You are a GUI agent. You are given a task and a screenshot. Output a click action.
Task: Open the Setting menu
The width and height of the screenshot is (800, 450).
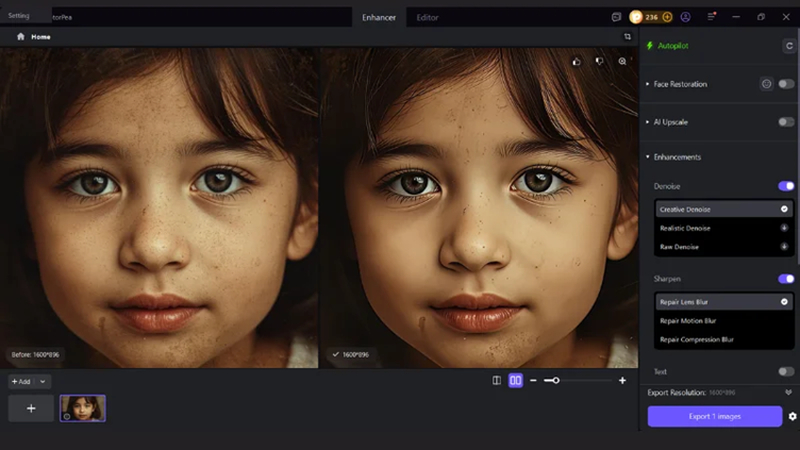pos(19,16)
